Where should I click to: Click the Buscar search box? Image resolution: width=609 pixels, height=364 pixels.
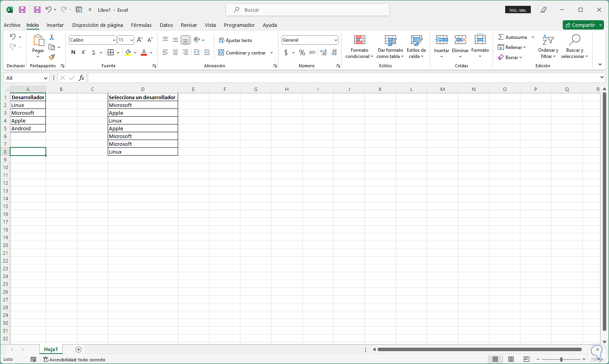tap(308, 10)
